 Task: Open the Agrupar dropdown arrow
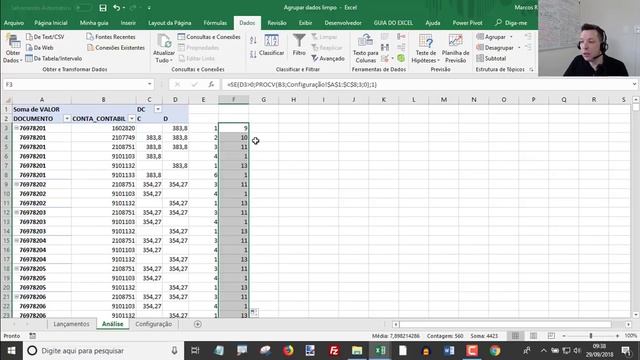[x=511, y=37]
